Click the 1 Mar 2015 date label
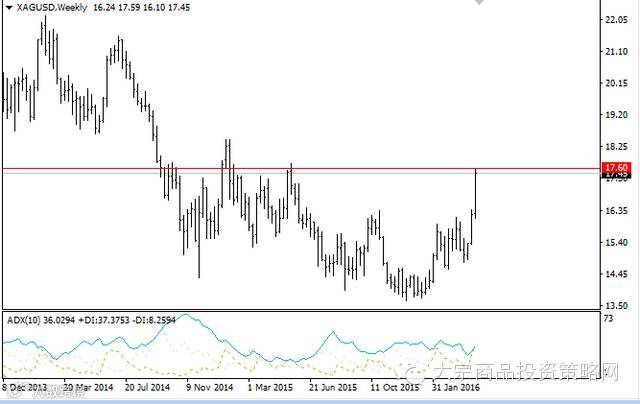Viewport: 640px width, 404px height. (x=270, y=387)
